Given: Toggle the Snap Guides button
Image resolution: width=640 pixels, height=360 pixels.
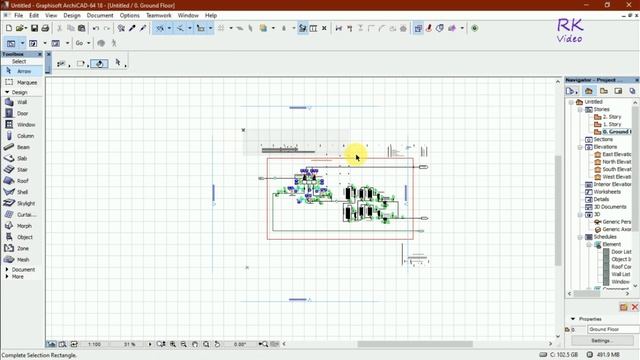Looking at the screenshot, I should point(180,28).
